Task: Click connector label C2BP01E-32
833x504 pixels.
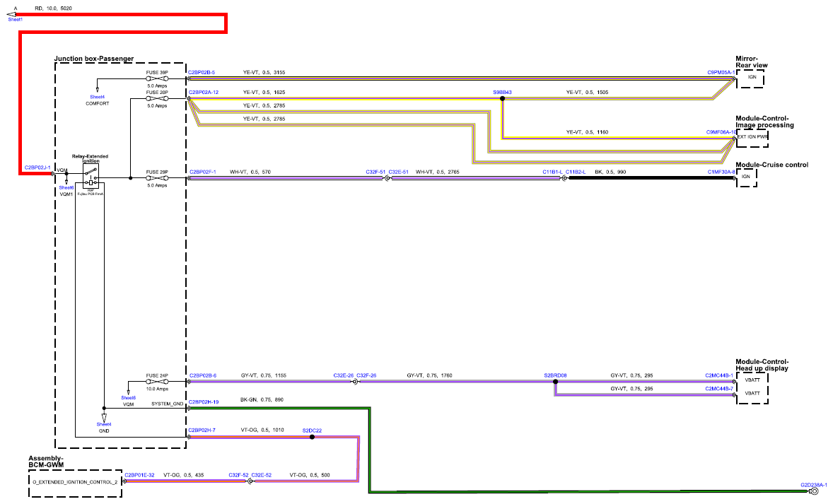Action: tap(140, 475)
